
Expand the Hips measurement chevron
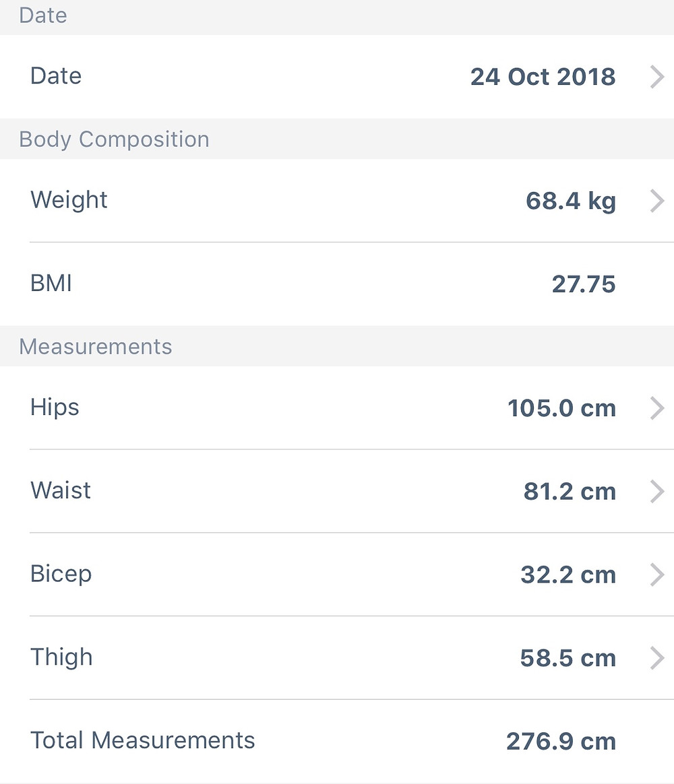(x=657, y=408)
